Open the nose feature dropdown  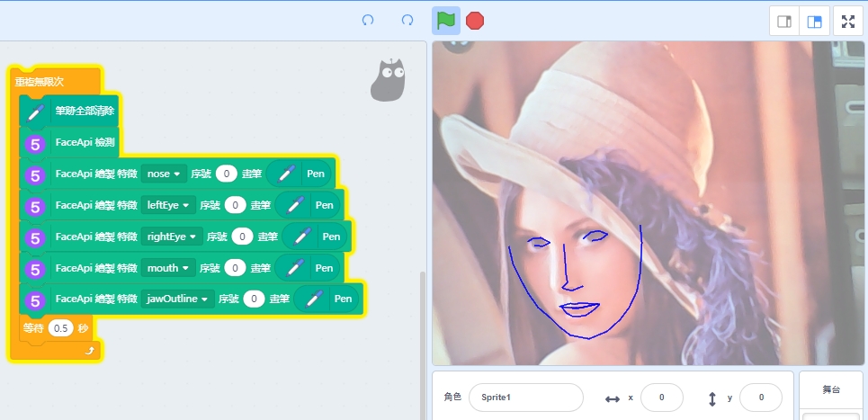(164, 174)
